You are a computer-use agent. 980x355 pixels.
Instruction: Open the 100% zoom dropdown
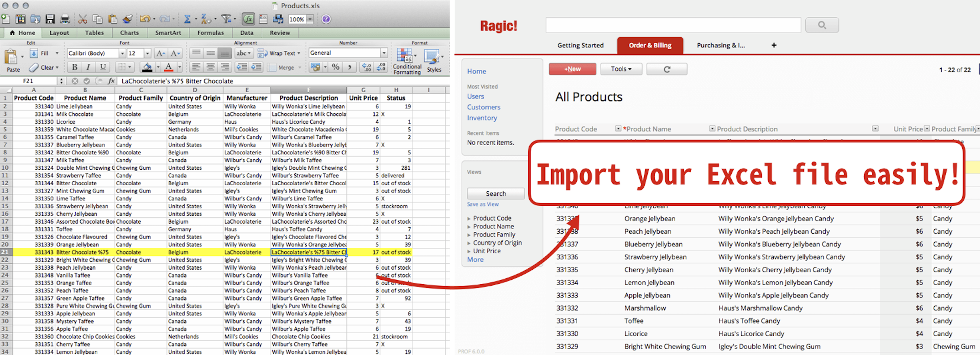(x=310, y=19)
